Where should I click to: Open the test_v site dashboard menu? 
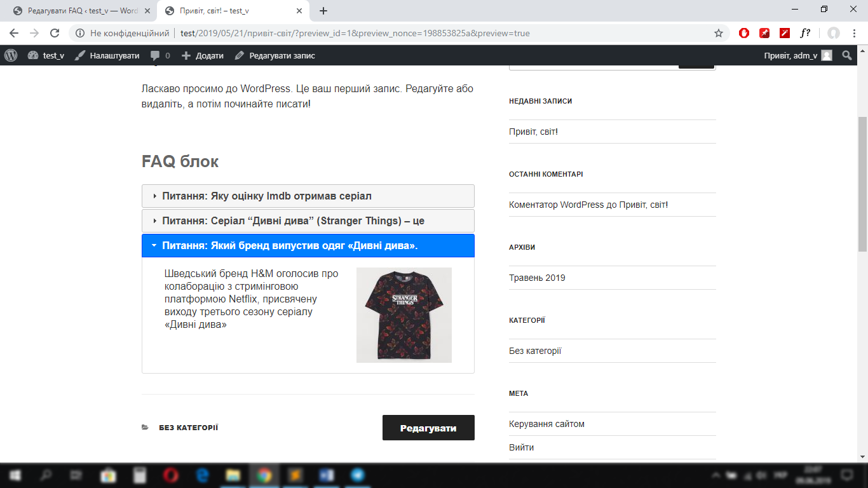pyautogui.click(x=46, y=55)
